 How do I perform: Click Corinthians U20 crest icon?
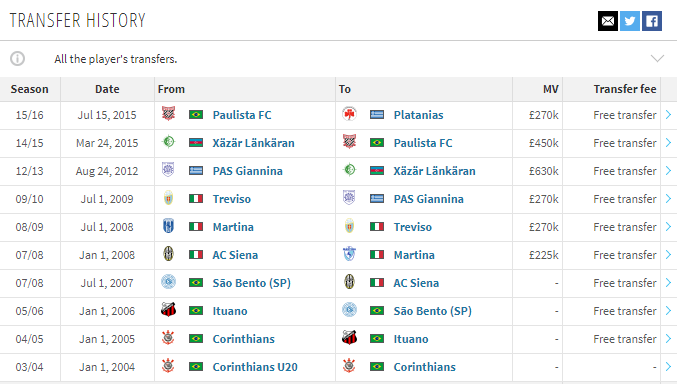pos(168,366)
